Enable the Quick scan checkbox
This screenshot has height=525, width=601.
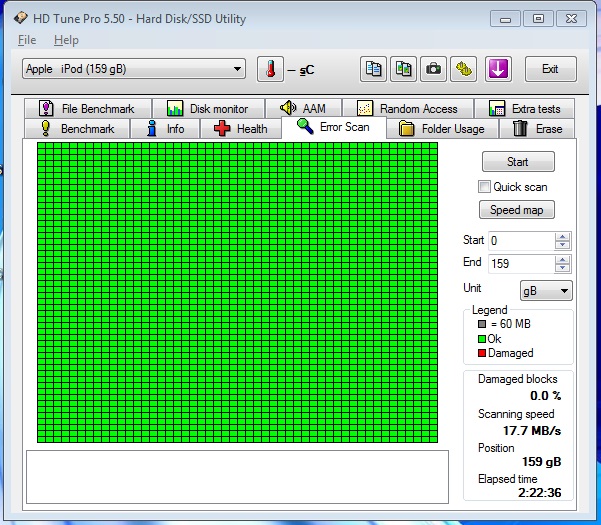(485, 187)
